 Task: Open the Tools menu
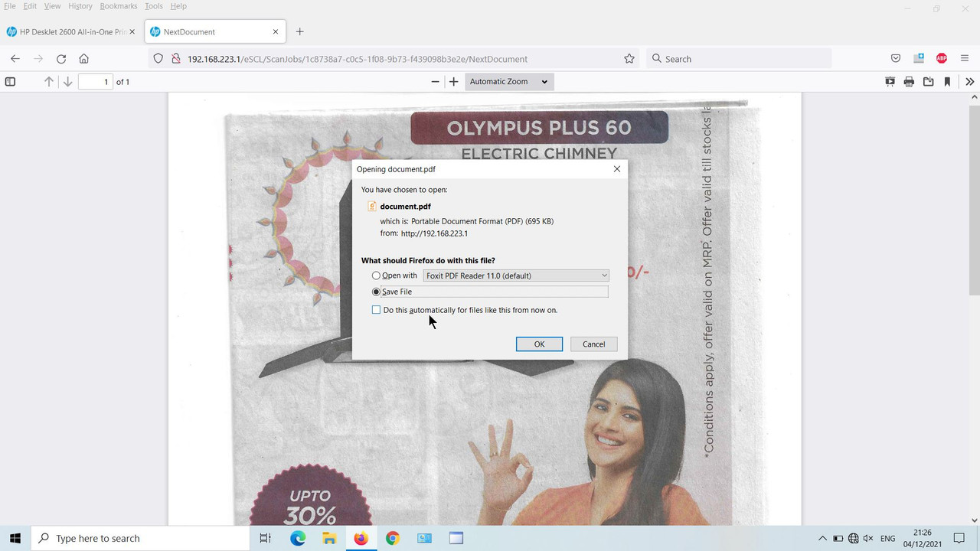point(154,6)
